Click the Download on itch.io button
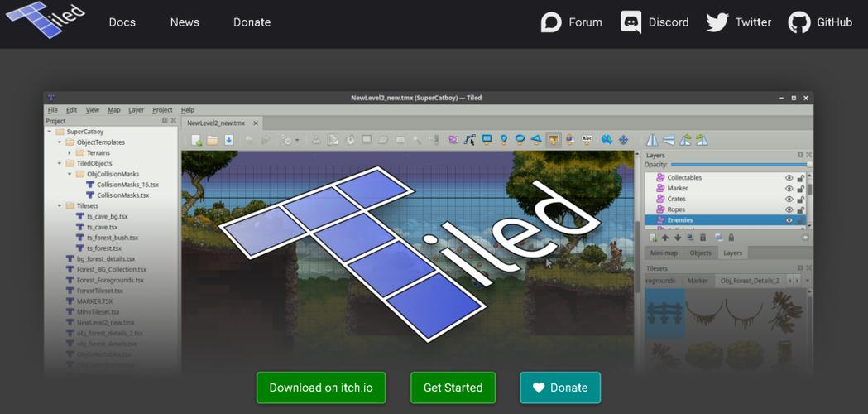Screen dimensions: 868x414 (321, 388)
